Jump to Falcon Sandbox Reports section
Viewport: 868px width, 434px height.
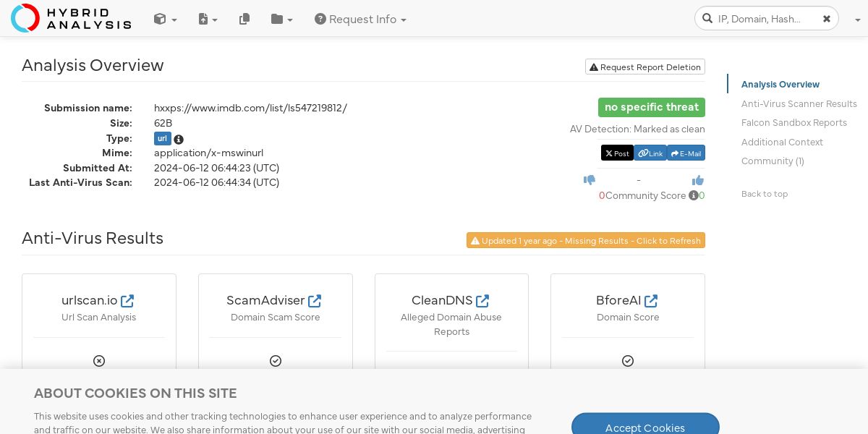794,123
